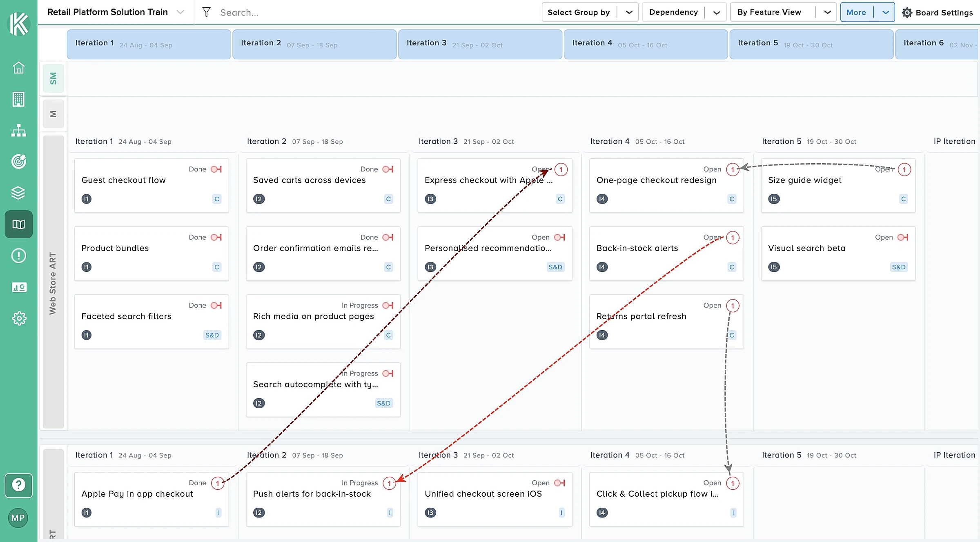The height and width of the screenshot is (542, 980).
Task: Expand the SM swimlane row
Action: pyautogui.click(x=53, y=78)
